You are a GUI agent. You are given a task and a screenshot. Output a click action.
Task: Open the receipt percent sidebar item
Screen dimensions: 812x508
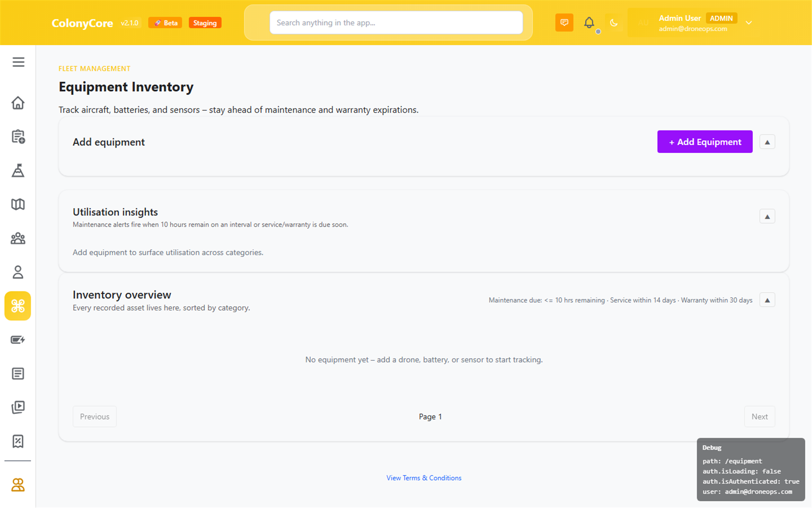(18, 441)
